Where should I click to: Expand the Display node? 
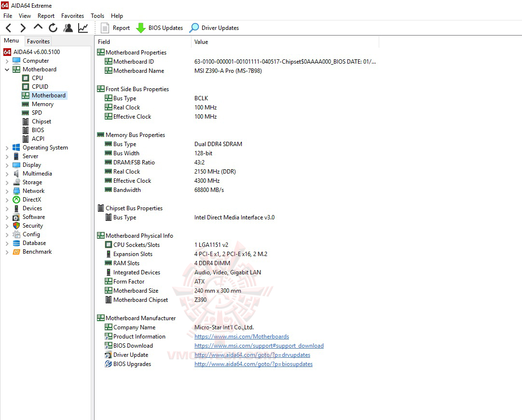tap(7, 165)
